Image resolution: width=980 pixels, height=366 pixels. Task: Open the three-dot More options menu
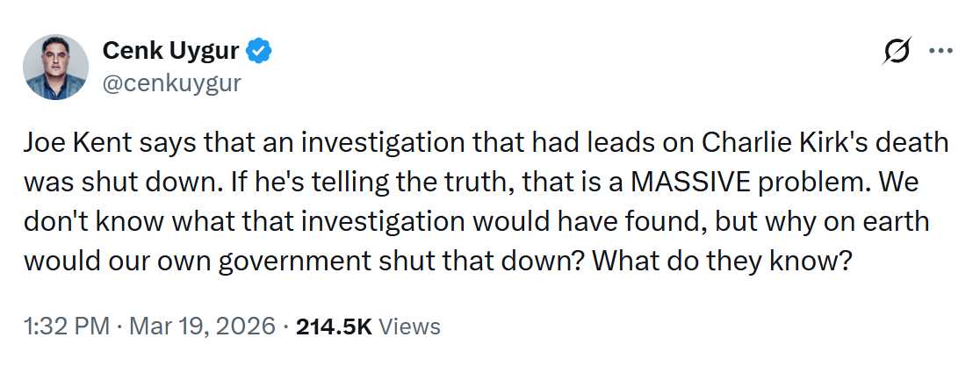coord(940,52)
